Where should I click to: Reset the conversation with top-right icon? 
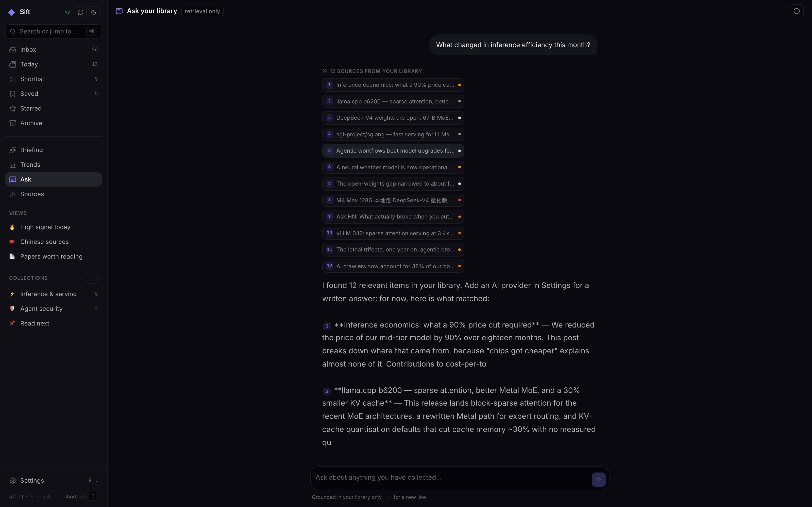click(797, 11)
